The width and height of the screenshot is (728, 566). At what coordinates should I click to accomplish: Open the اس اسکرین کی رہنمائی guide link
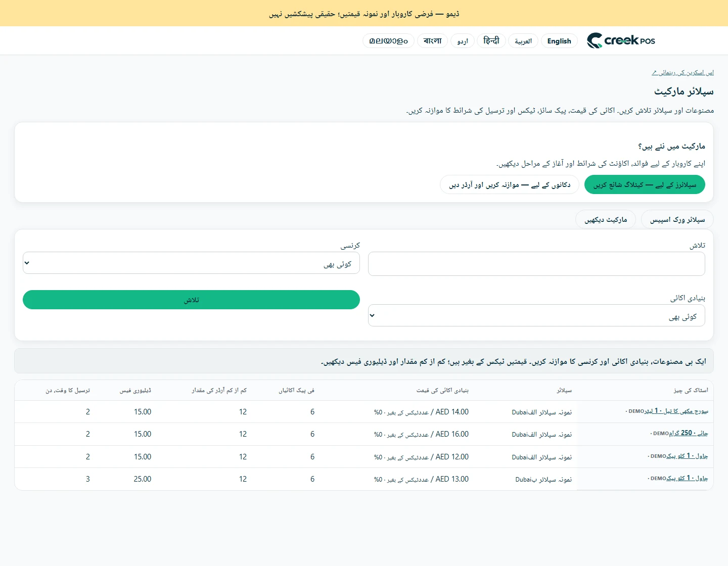[x=682, y=73]
